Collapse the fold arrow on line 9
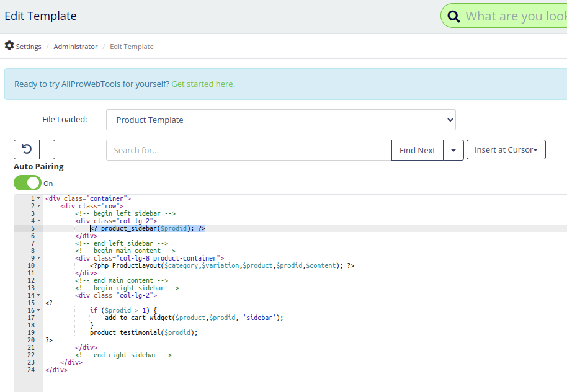 pos(38,258)
